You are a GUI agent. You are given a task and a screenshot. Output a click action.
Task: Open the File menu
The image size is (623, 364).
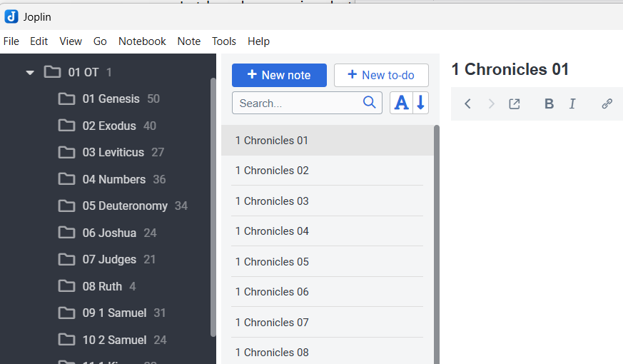11,41
